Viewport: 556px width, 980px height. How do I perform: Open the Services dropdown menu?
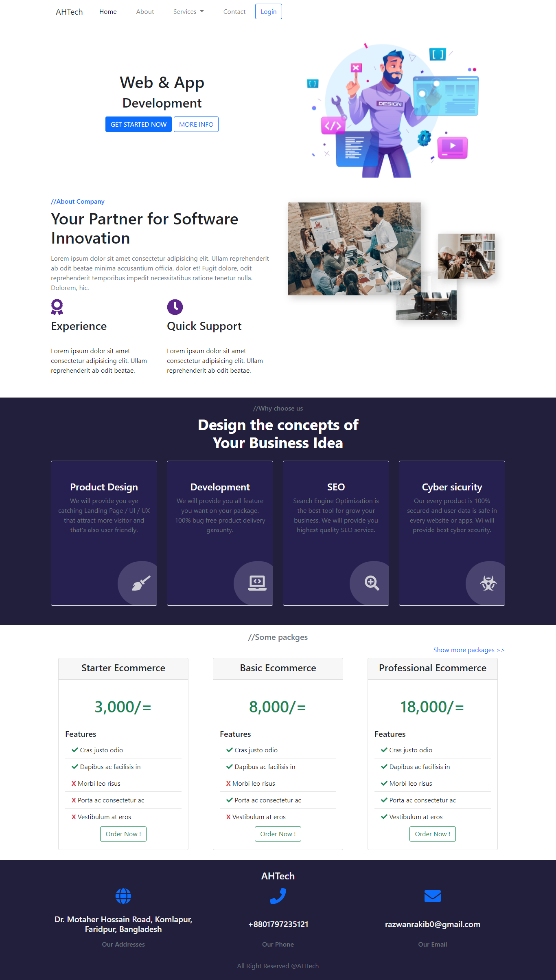pos(188,12)
